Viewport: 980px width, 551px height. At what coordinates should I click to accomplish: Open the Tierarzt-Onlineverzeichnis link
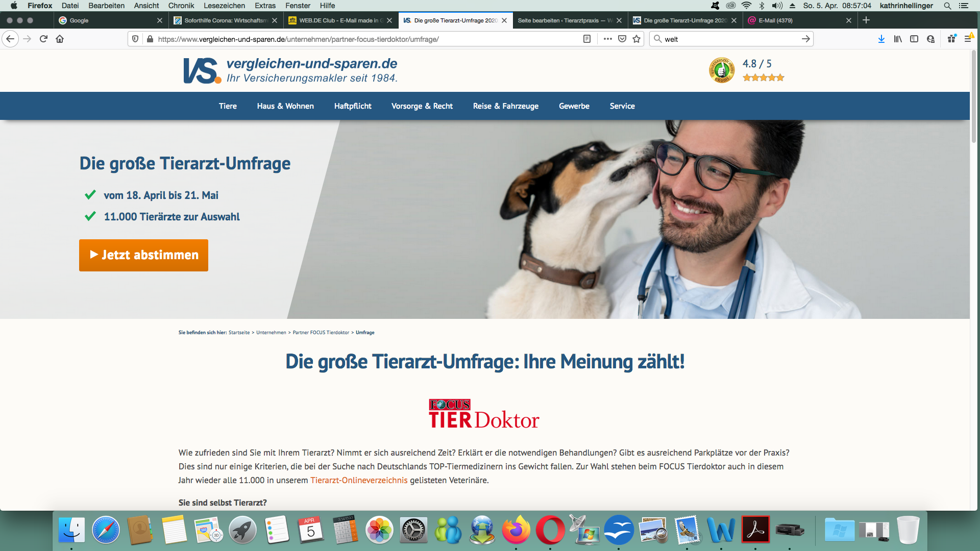click(359, 480)
